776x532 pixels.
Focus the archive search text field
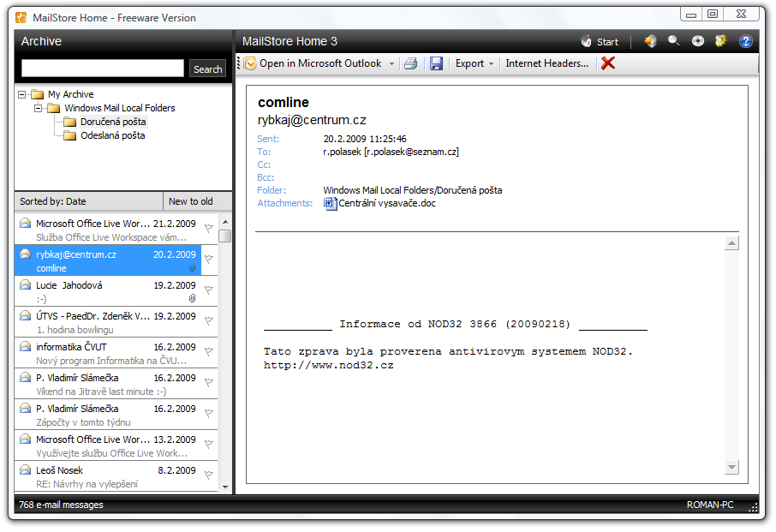(x=103, y=69)
